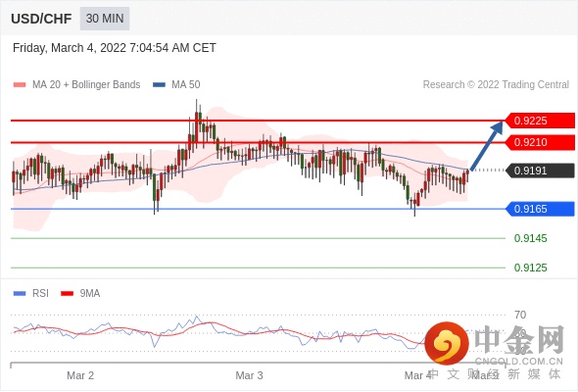Click the 'MA 50' legend label
This screenshot has height=392, width=578.
tap(186, 85)
